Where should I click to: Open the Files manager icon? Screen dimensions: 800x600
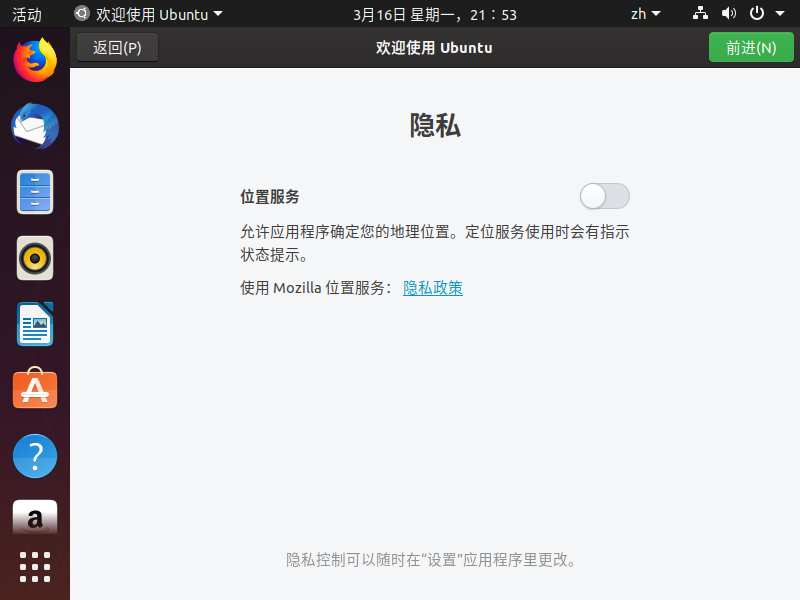tap(35, 192)
